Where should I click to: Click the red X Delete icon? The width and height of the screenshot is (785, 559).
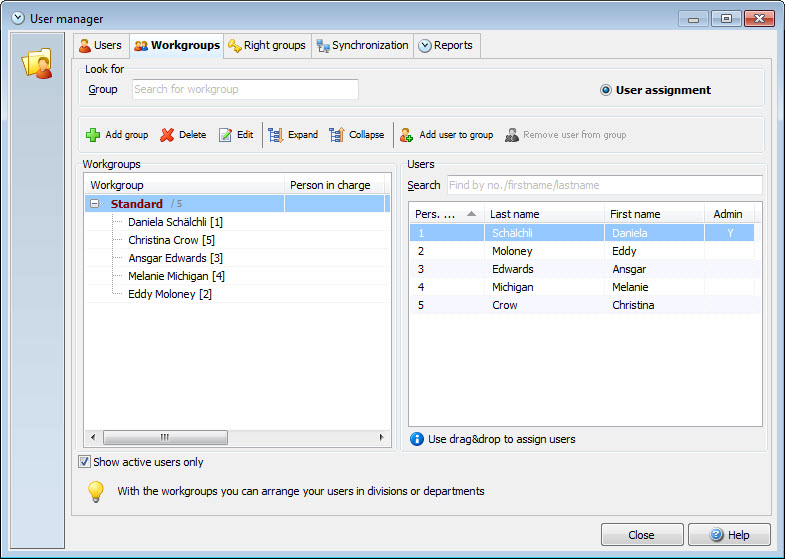[x=167, y=135]
